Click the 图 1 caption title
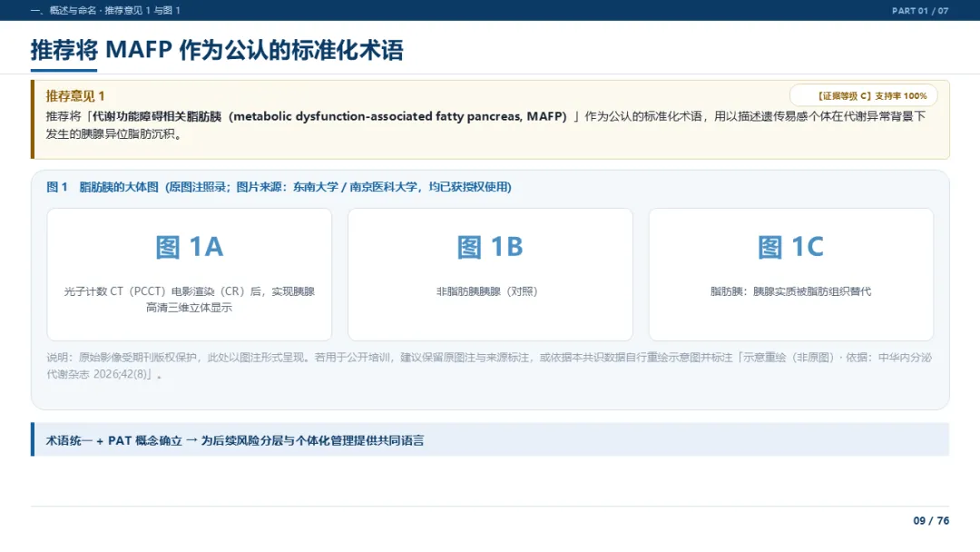 (279, 187)
